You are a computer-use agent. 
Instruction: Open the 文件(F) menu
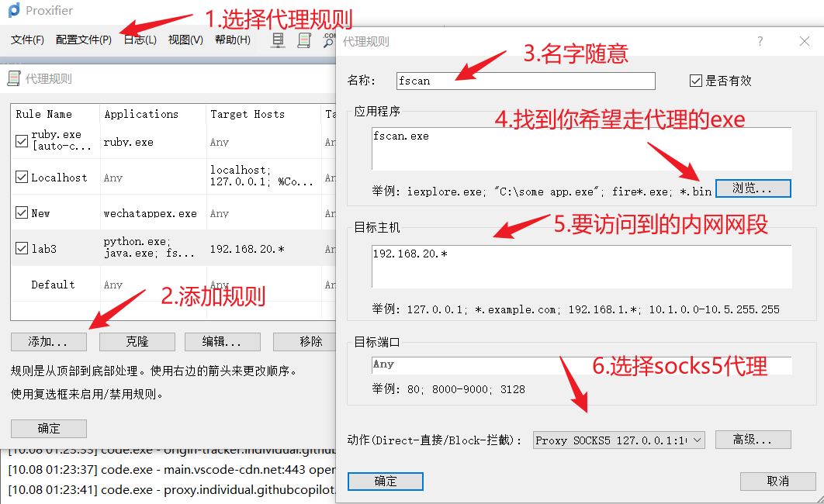click(x=27, y=40)
